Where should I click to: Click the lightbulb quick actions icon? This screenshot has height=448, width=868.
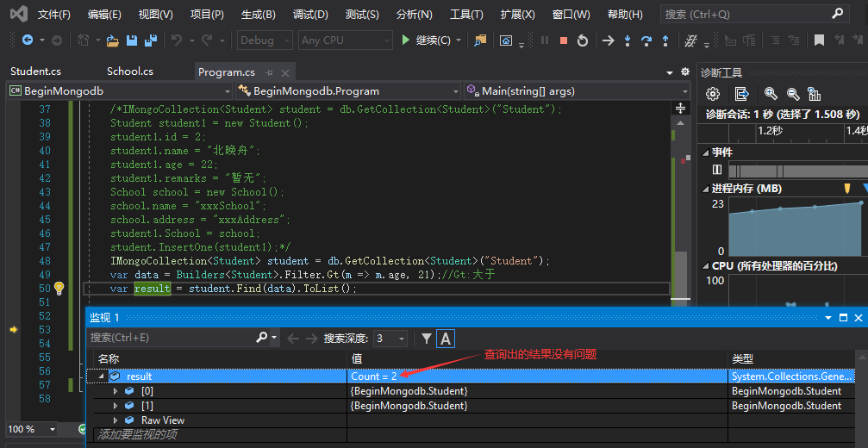pyautogui.click(x=59, y=289)
